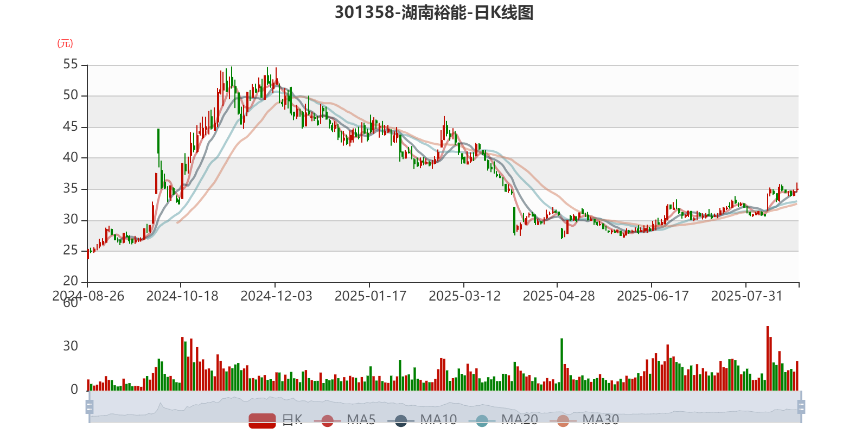Click the x-axis date label 2025-03-12

(x=464, y=296)
